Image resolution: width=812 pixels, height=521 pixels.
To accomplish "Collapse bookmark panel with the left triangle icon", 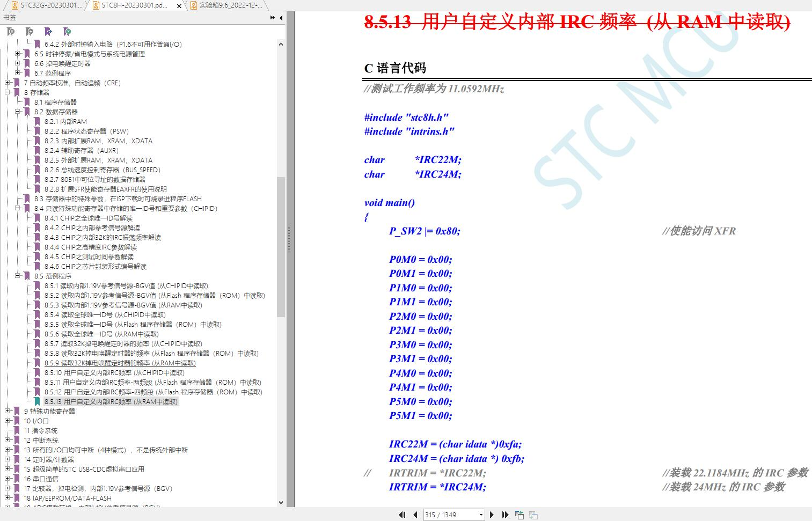I will click(x=281, y=18).
